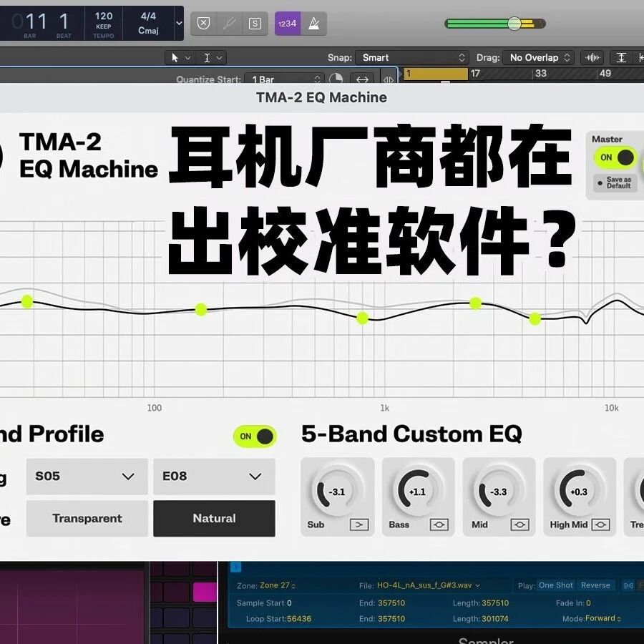Click ruler marker at bar 49
Image resolution: width=644 pixels, height=644 pixels.
[605, 74]
